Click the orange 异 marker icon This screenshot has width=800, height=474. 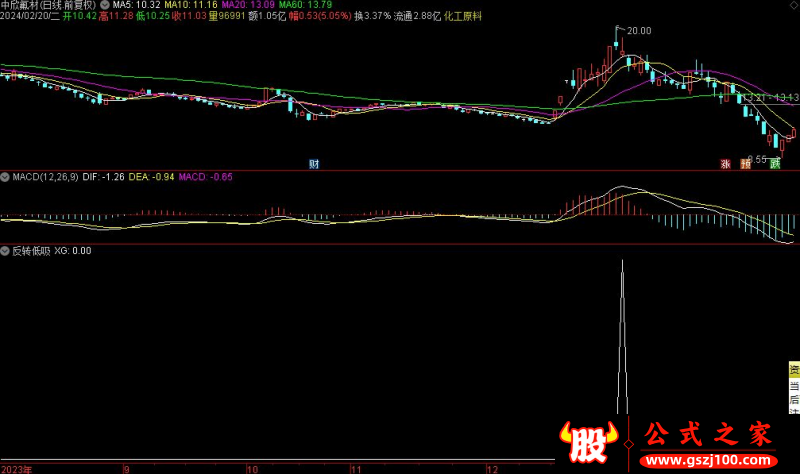(x=745, y=163)
